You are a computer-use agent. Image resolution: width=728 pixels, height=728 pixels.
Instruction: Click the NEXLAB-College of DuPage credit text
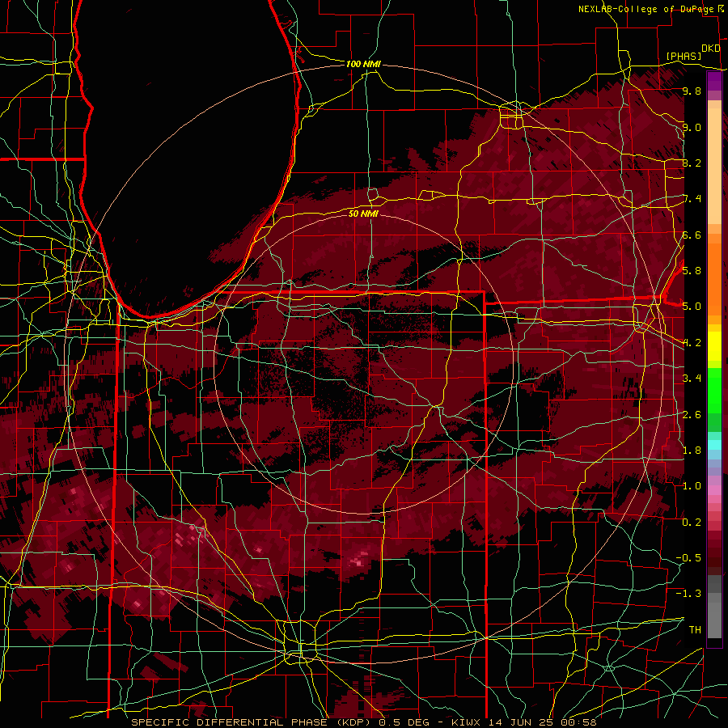tap(648, 9)
